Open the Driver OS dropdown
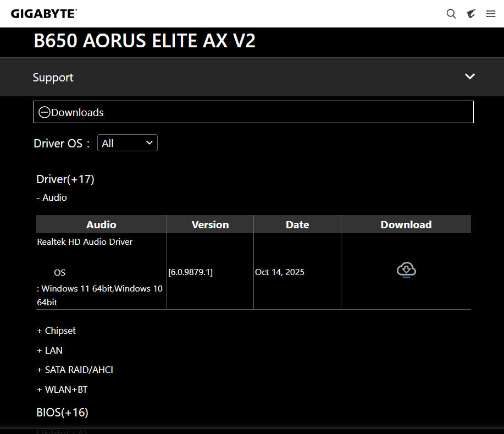Viewport: 504px width, 434px height. click(128, 143)
